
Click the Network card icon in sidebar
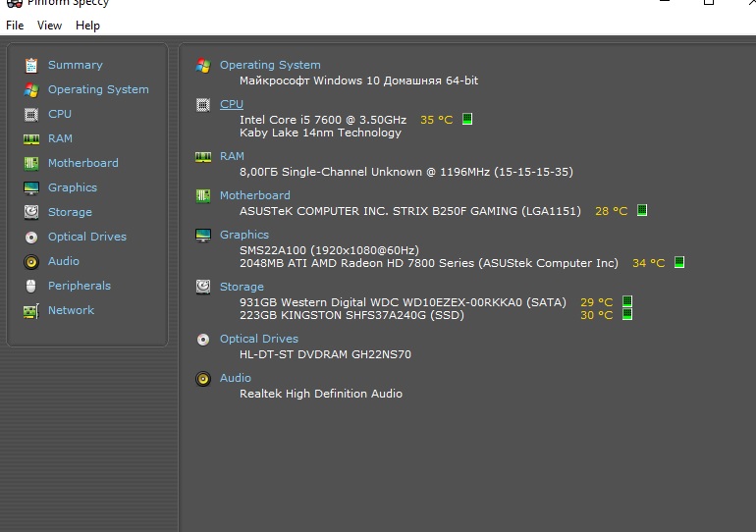tap(31, 311)
